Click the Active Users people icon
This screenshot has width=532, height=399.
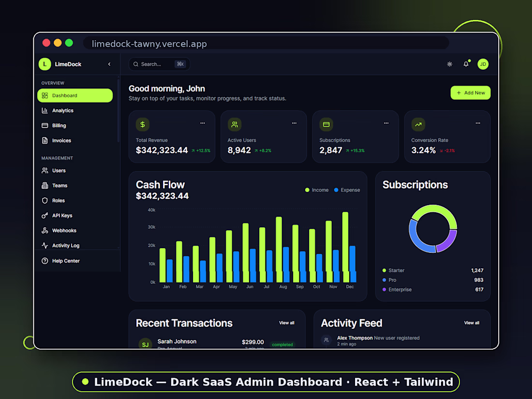tap(235, 124)
